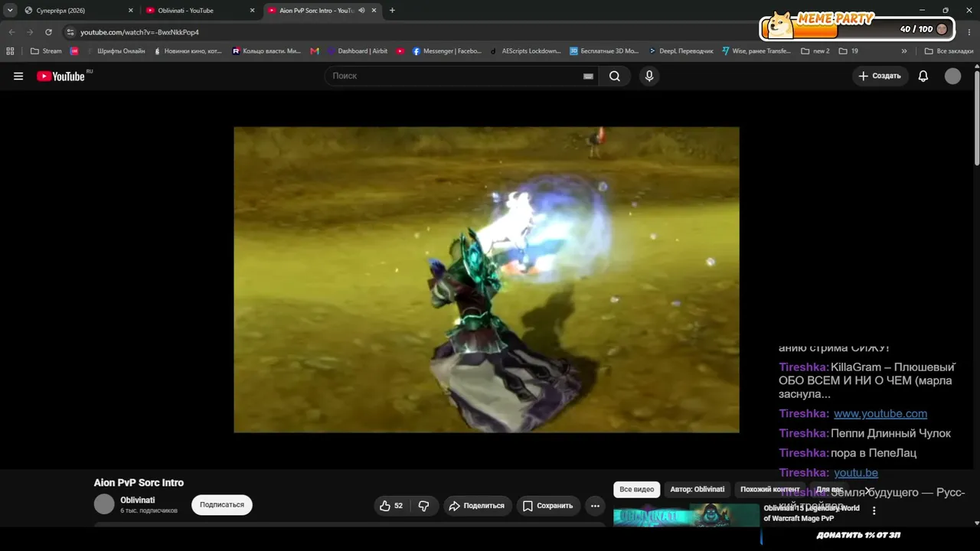Open the Stream bookmarks folder
Screen dimensions: 980x551
pyautogui.click(x=46, y=51)
